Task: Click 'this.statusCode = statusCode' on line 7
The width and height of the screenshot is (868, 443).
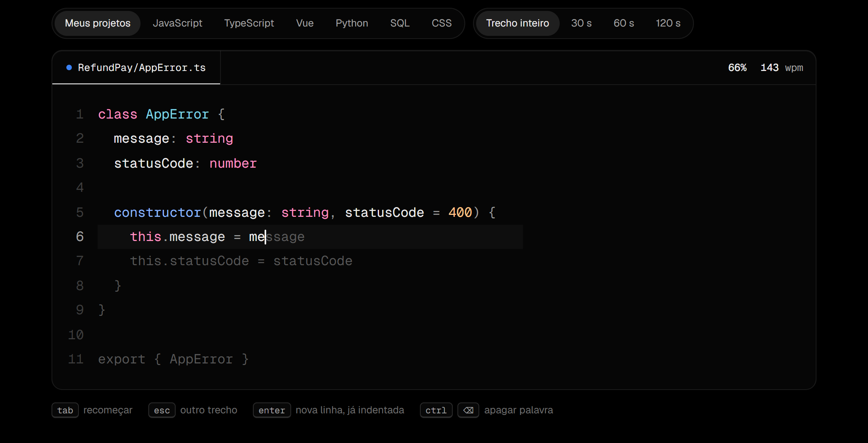Action: (x=241, y=261)
